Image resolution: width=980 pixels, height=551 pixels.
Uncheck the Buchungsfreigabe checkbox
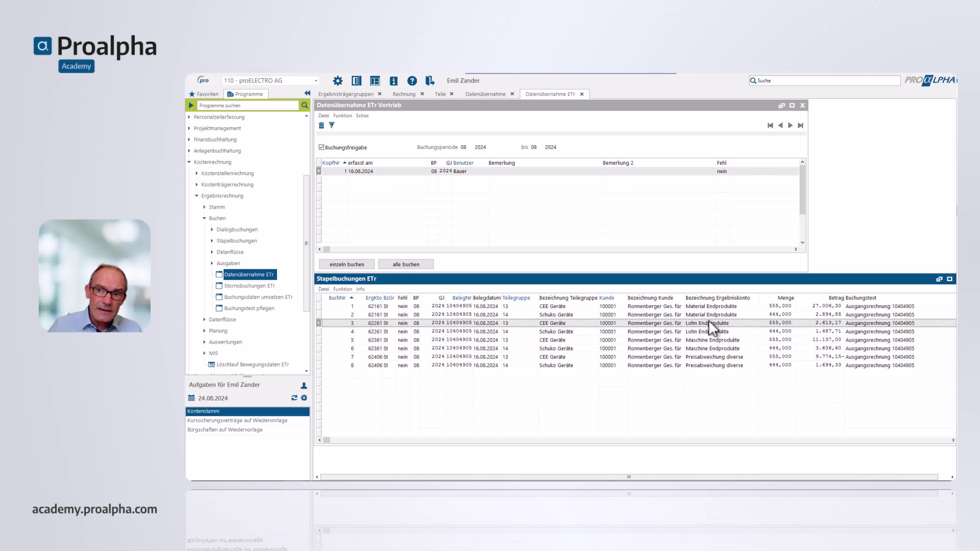pyautogui.click(x=322, y=147)
